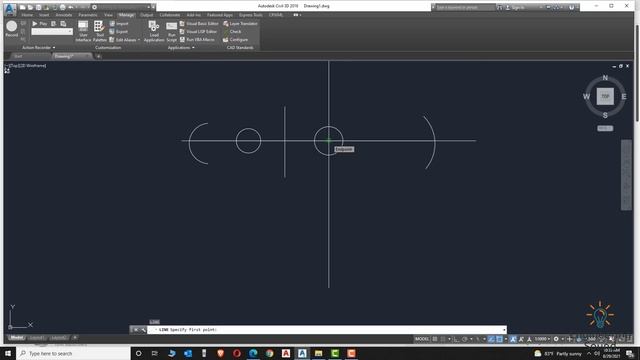Toggle ortho mode in status bar
The image size is (640, 360).
coord(456,339)
